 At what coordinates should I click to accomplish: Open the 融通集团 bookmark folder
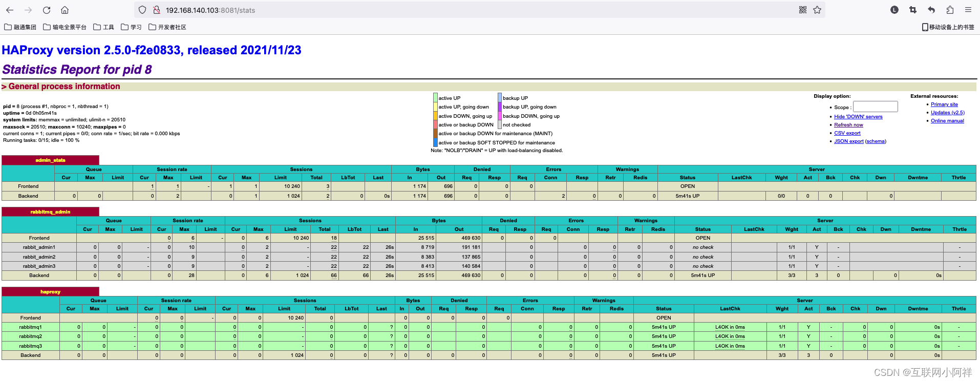coord(20,27)
